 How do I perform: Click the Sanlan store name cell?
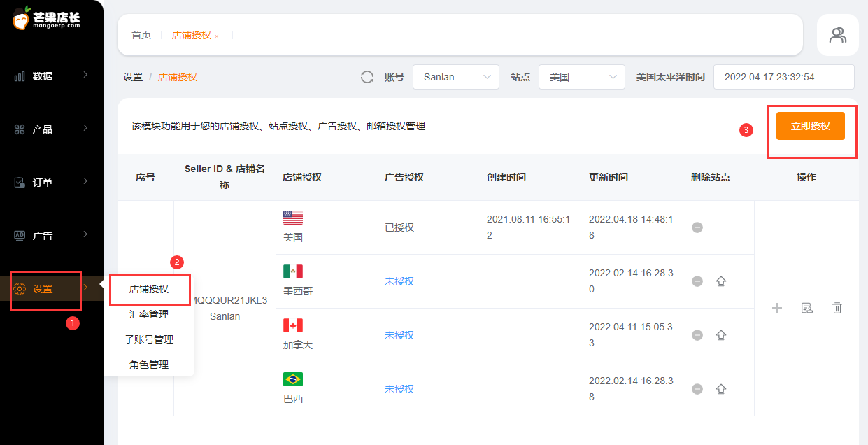click(225, 316)
